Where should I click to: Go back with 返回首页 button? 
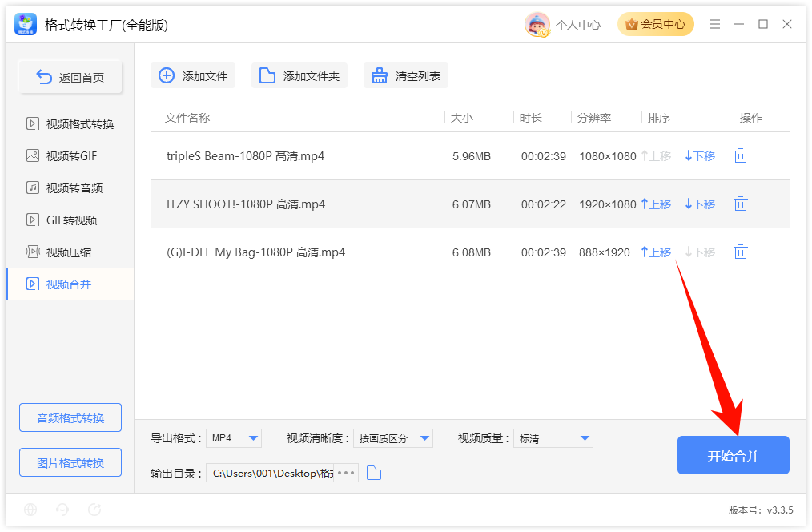pyautogui.click(x=70, y=78)
